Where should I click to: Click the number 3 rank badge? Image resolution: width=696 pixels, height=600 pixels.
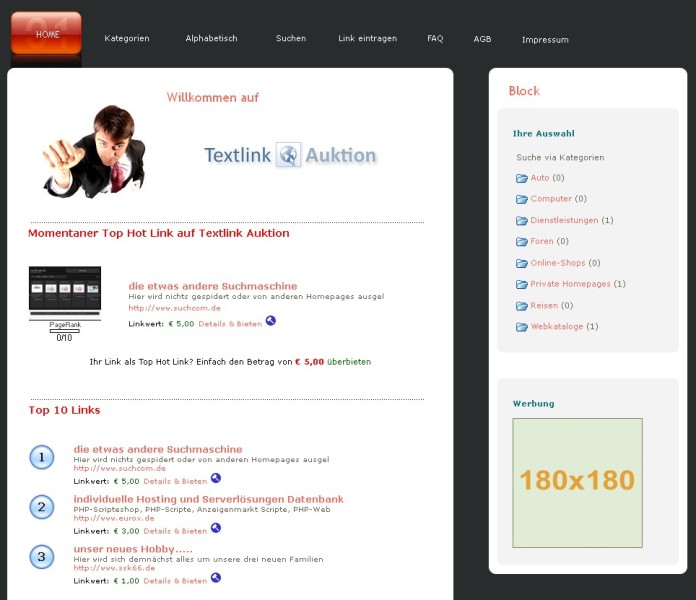point(41,557)
